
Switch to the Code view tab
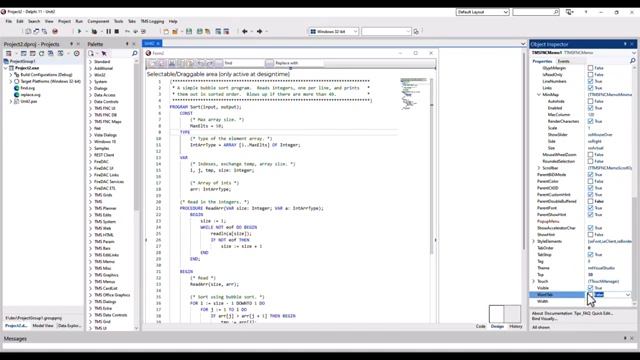(x=480, y=326)
